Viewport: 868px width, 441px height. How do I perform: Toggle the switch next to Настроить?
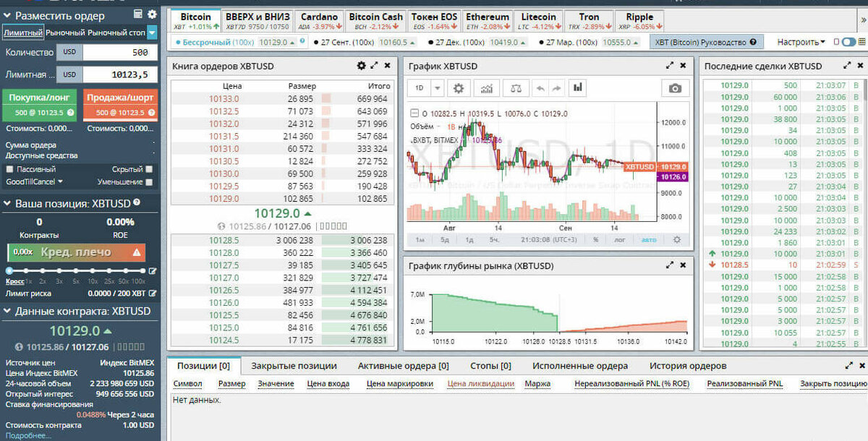848,43
